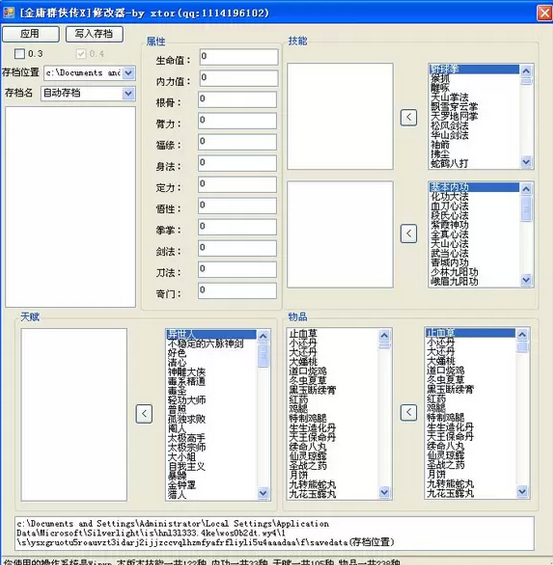Enable the 0.3 version checkbox
Image resolution: width=553 pixels, height=565 pixels.
point(19,54)
